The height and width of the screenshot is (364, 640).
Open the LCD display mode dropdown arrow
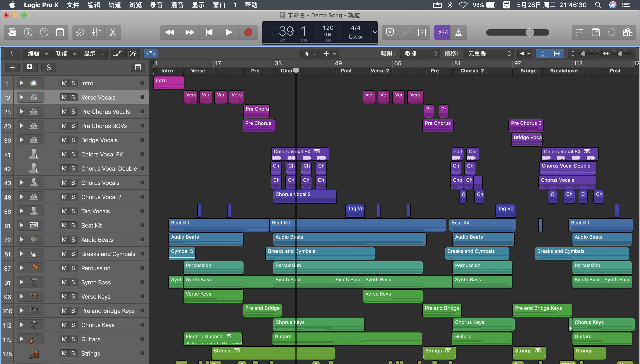[x=375, y=32]
